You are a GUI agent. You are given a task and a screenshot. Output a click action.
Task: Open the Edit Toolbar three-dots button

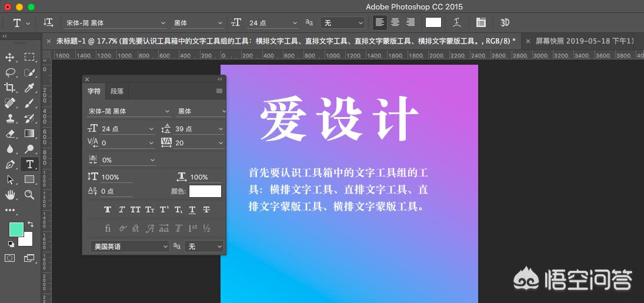coord(10,210)
